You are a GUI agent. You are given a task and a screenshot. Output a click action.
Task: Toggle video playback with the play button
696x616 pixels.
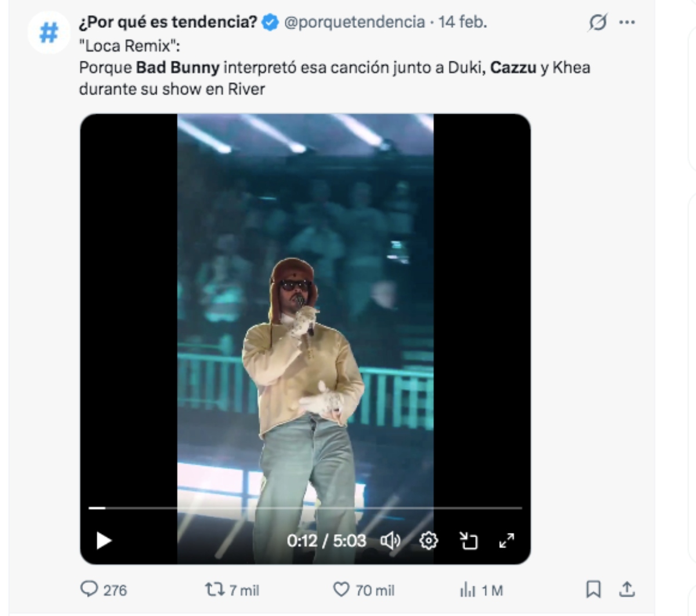click(x=104, y=541)
